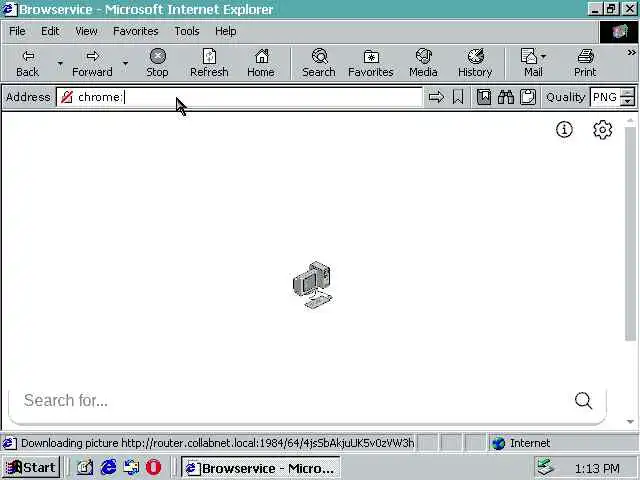The height and width of the screenshot is (480, 640).
Task: Click the Mail toolbar button
Action: pos(531,63)
